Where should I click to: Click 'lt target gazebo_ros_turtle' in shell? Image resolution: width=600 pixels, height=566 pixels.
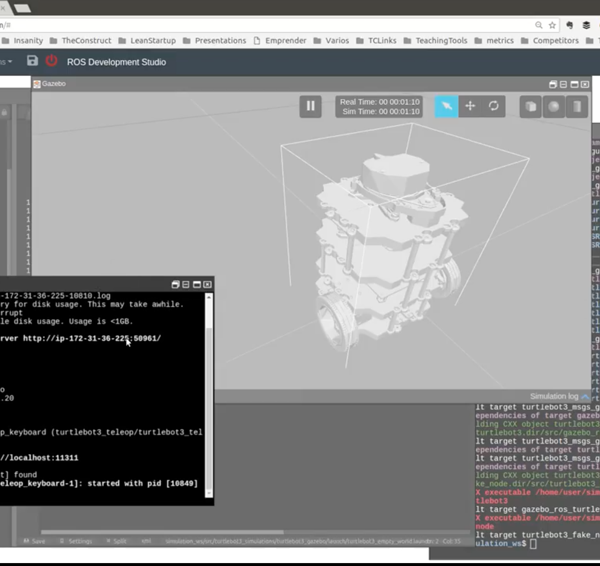tap(538, 509)
